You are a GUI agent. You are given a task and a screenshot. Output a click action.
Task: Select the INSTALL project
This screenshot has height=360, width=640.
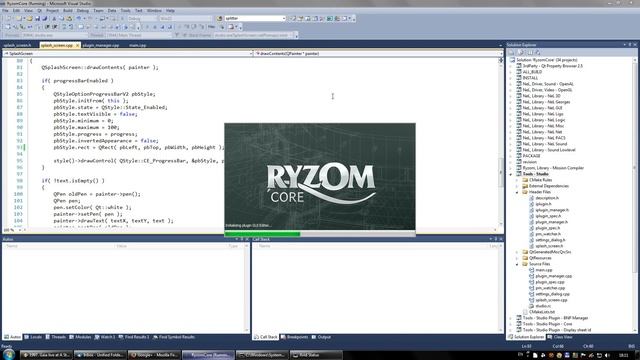point(530,78)
